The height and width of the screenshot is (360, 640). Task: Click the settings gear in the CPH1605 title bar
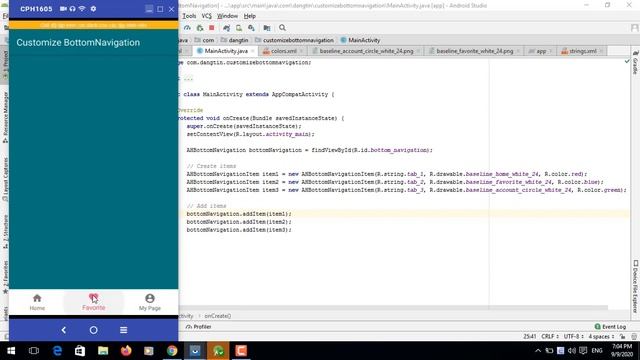[x=93, y=9]
